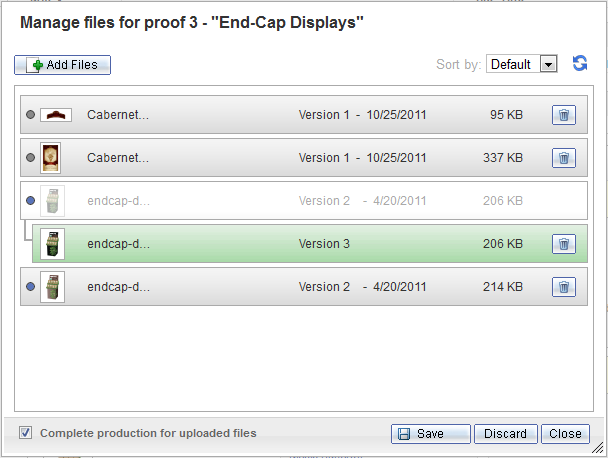Click the blue refresh arrows icon

tap(580, 63)
